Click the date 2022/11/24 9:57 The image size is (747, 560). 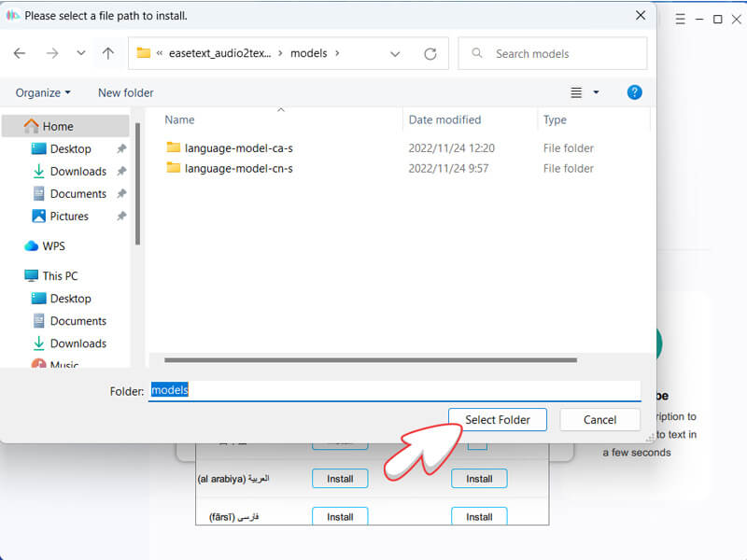coord(448,169)
